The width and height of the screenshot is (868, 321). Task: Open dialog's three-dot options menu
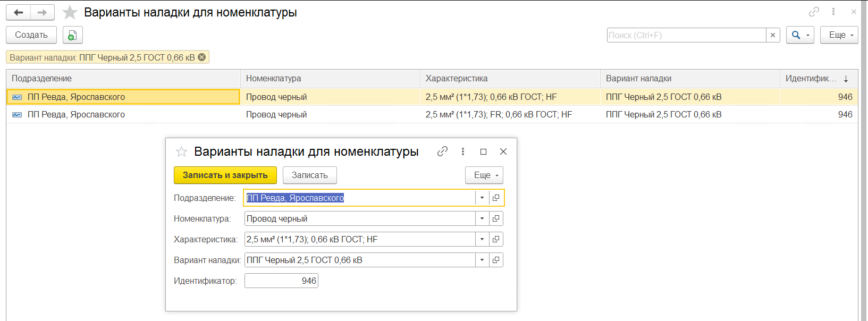(463, 151)
